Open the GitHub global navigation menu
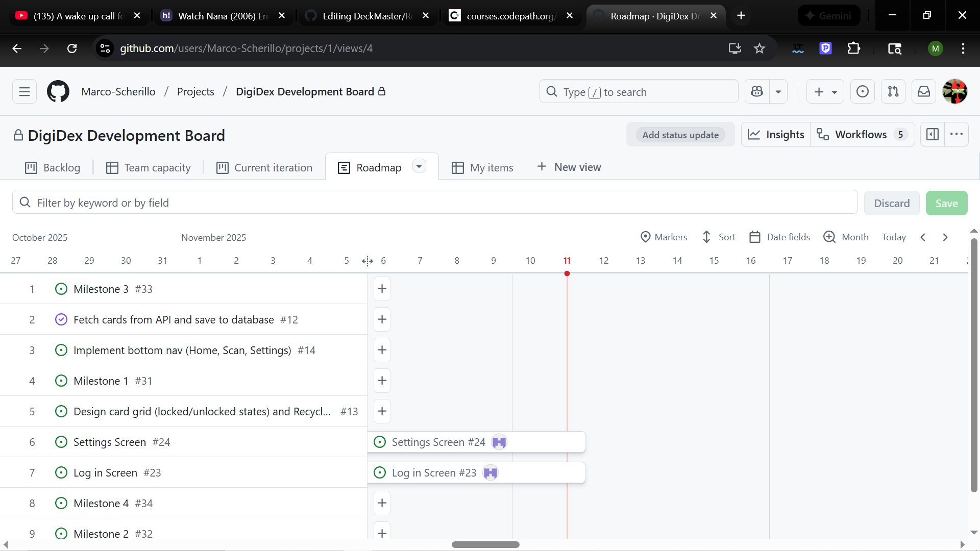 (x=24, y=92)
